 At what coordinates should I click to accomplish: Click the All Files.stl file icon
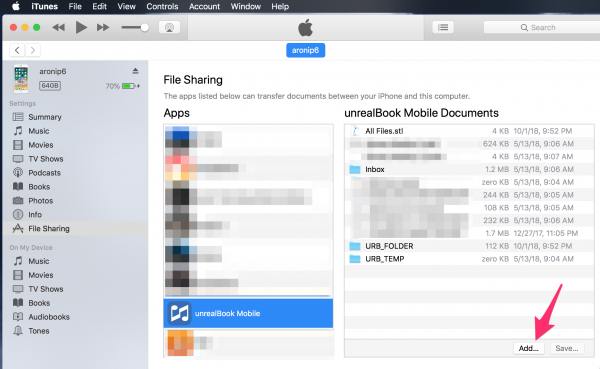pos(355,131)
